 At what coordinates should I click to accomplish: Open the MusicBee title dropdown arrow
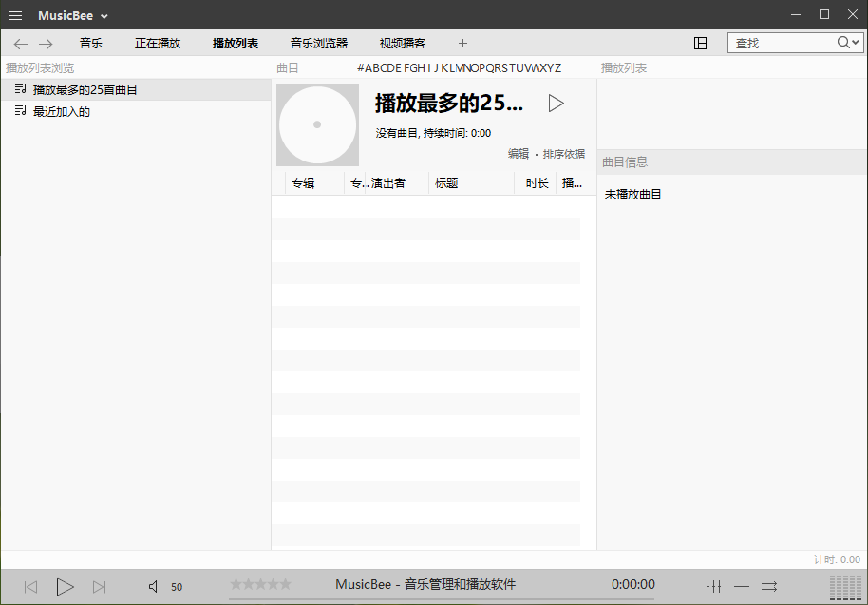coord(104,15)
